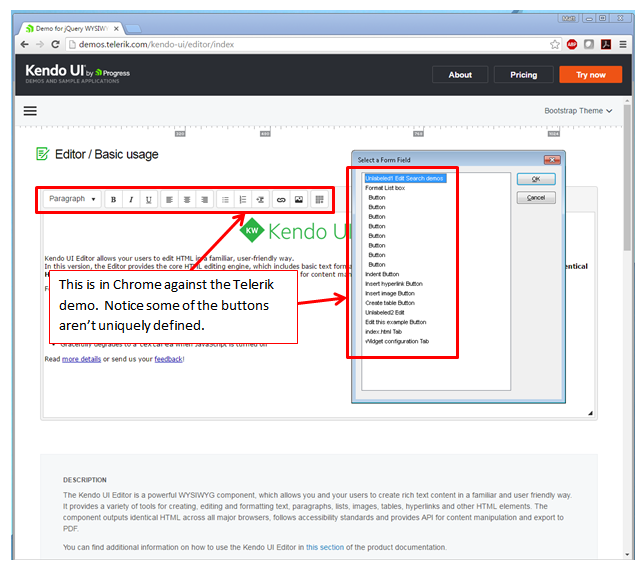Click Cancel in Select a Form Field
Screen dimensions: 644x572
(x=536, y=198)
